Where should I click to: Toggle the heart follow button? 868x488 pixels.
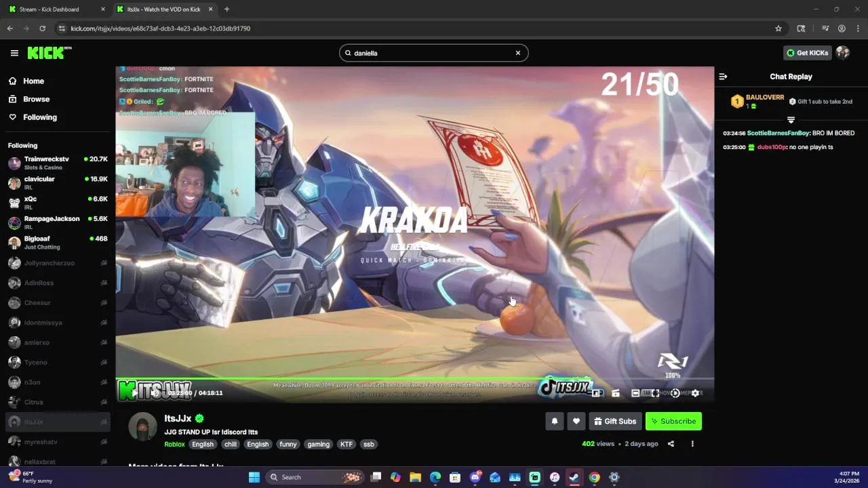(576, 421)
